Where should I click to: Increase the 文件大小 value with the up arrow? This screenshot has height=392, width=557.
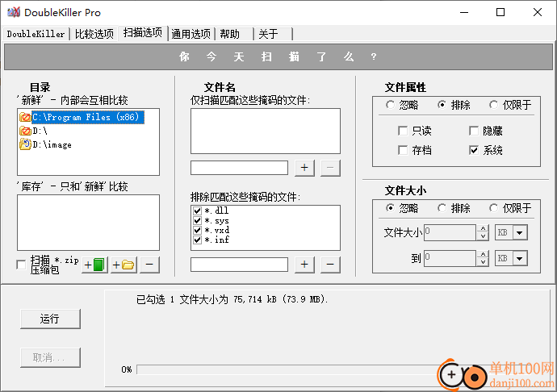pyautogui.click(x=483, y=229)
